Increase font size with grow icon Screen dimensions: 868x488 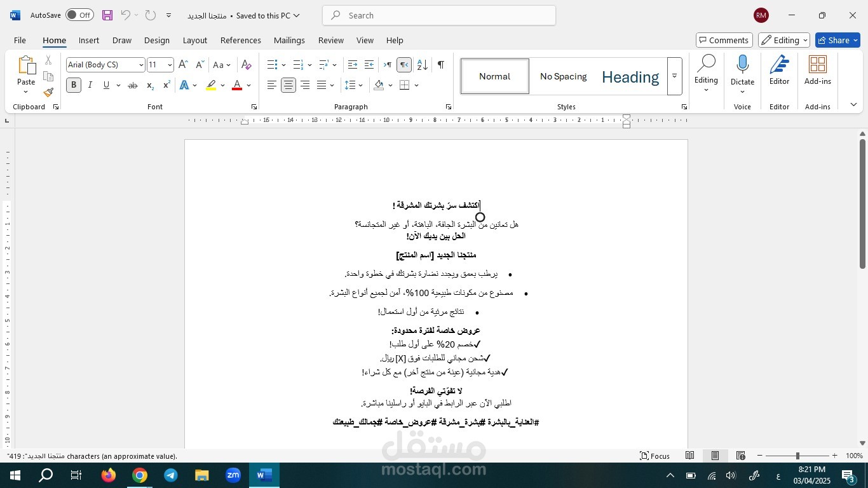pos(183,65)
